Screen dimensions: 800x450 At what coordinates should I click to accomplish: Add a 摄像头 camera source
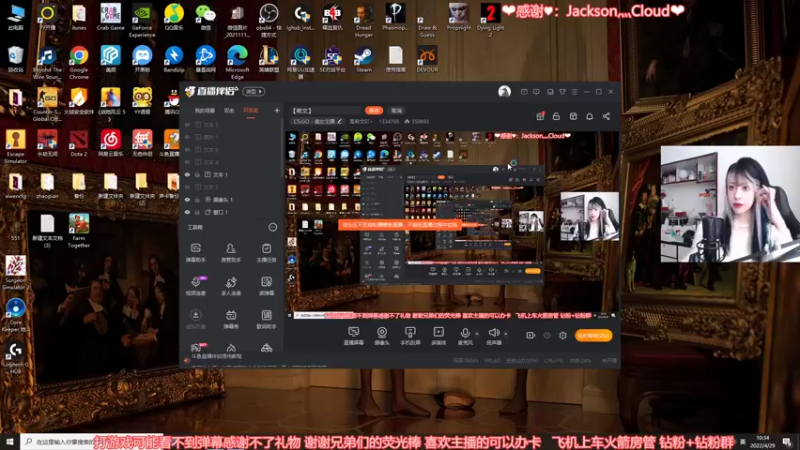(x=382, y=336)
